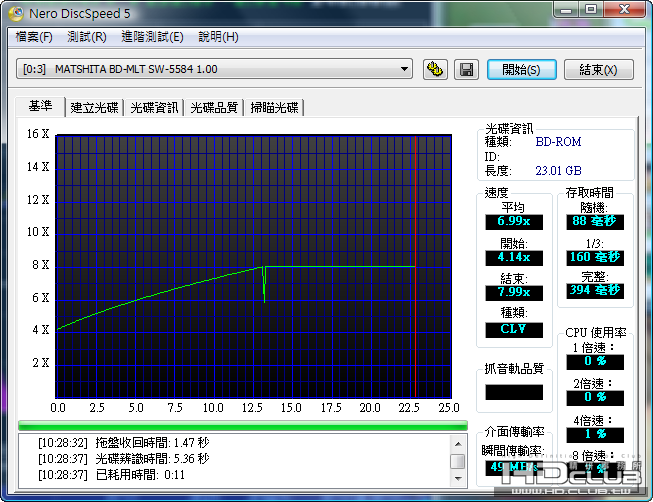Start the test with 開始(S) button
This screenshot has height=502, width=653.
pyautogui.click(x=521, y=69)
